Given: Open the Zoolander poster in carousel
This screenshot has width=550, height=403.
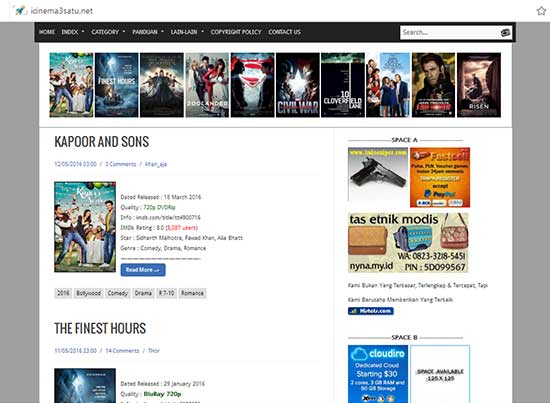Looking at the screenshot, I should (207, 85).
